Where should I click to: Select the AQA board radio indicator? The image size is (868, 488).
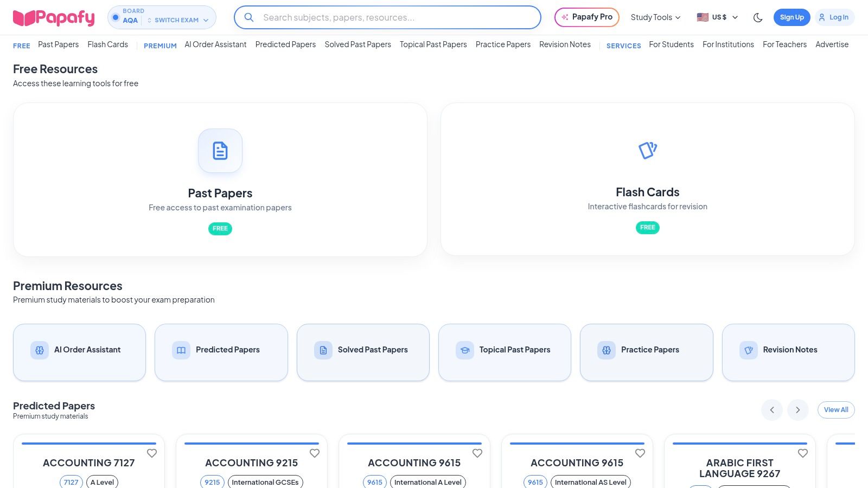(116, 17)
